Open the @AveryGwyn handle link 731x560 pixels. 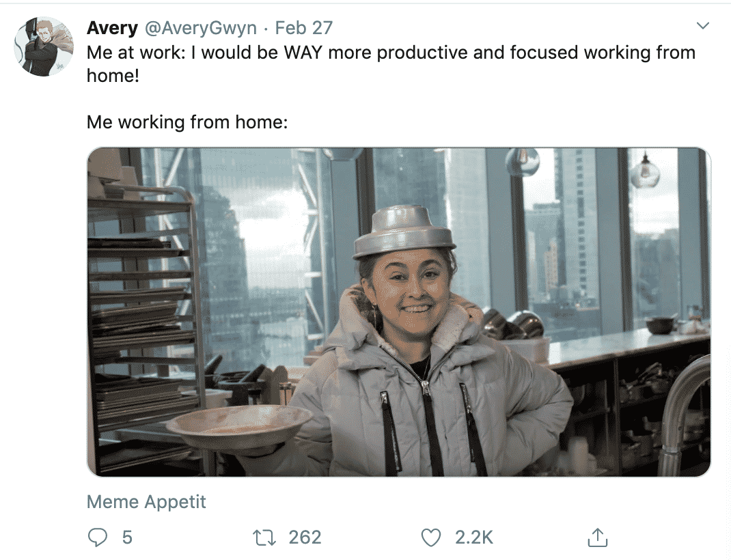(x=201, y=28)
